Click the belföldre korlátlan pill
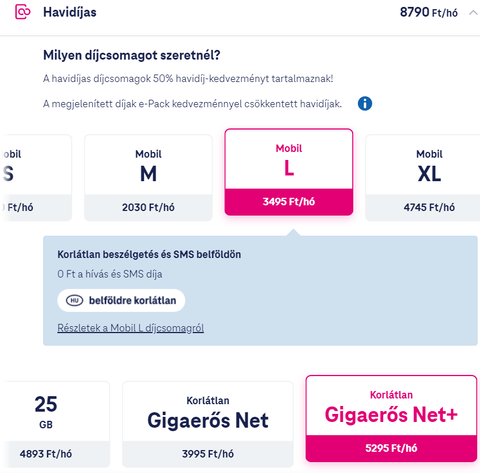Viewport: 480px width, 473px height. tap(121, 300)
